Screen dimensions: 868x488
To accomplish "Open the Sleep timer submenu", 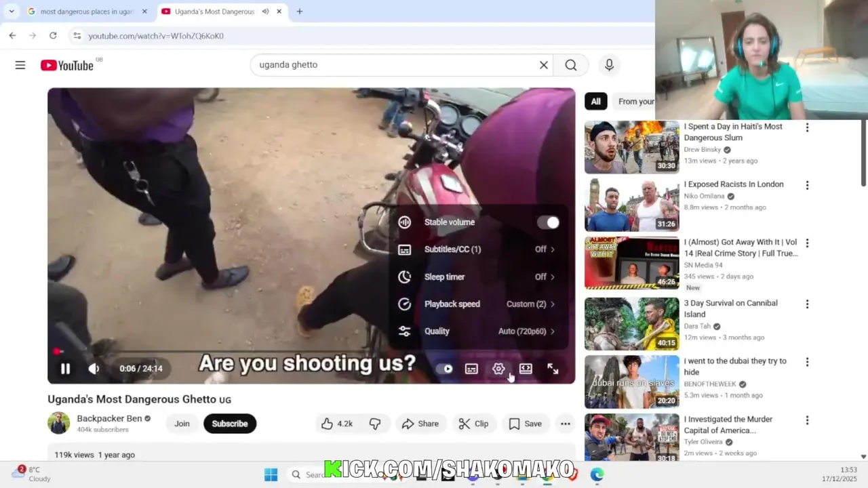I will point(479,277).
